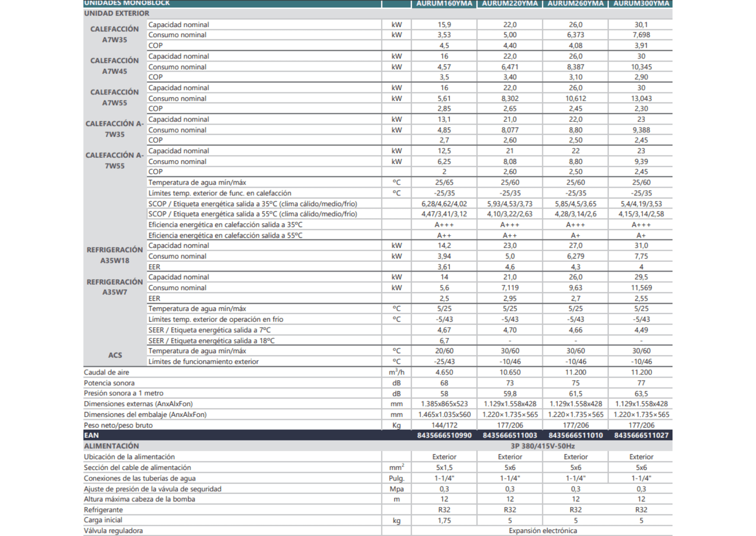Select the CALEFACCIÓN A-7W35 group label
This screenshot has height=536, width=756.
point(115,129)
